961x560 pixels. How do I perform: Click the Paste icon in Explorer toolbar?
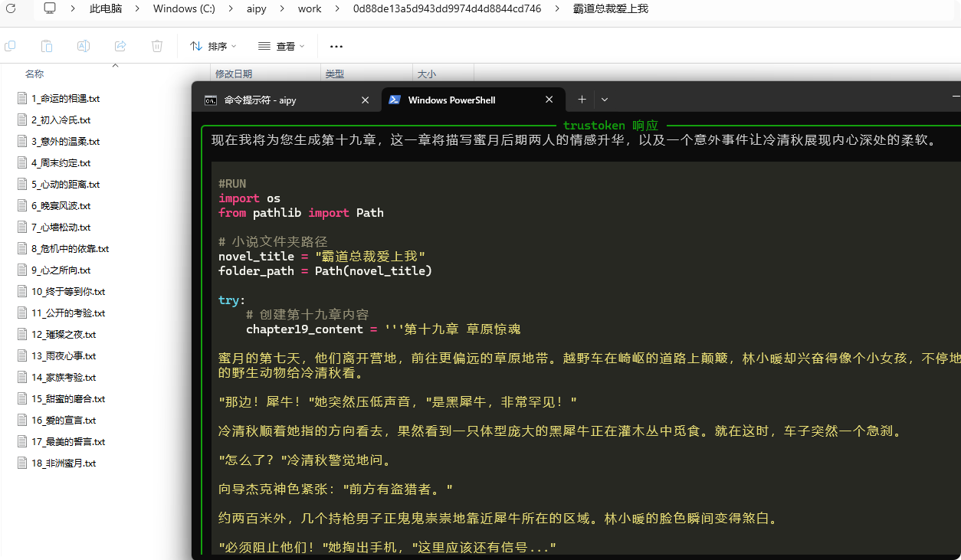point(47,46)
